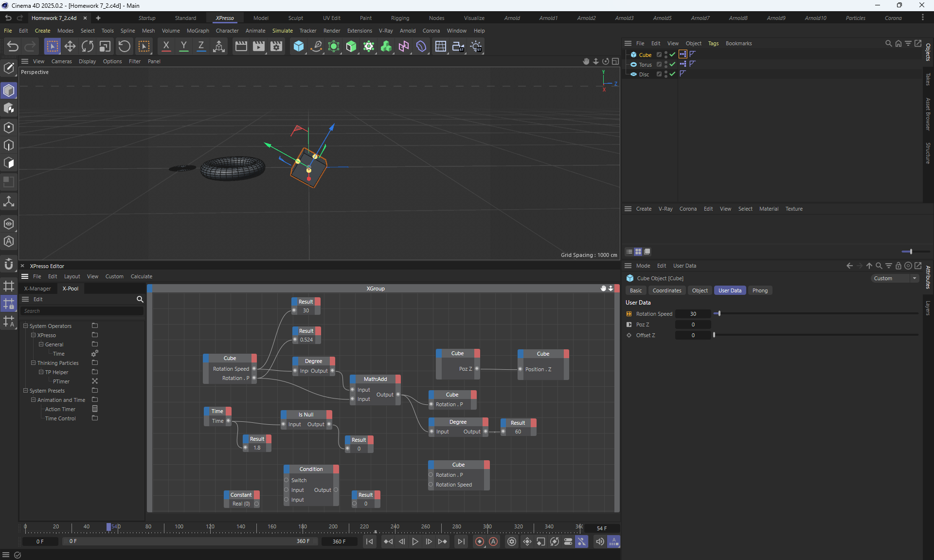Image resolution: width=934 pixels, height=560 pixels.
Task: Collapse the System Operators tree node
Action: (26, 326)
